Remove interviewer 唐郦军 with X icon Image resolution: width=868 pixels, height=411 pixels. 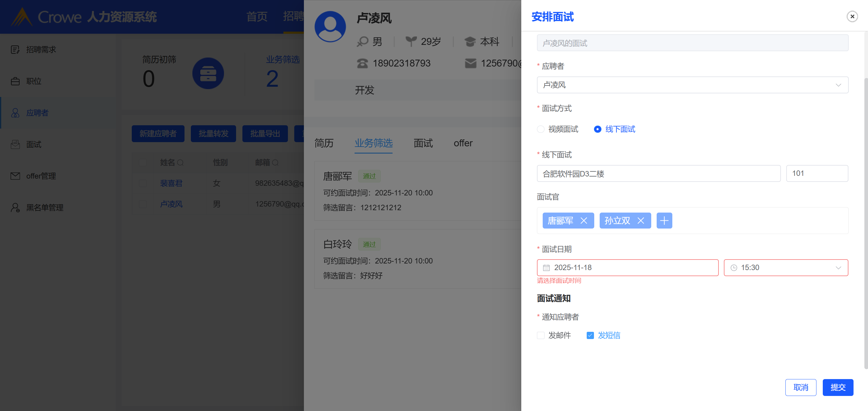click(584, 221)
